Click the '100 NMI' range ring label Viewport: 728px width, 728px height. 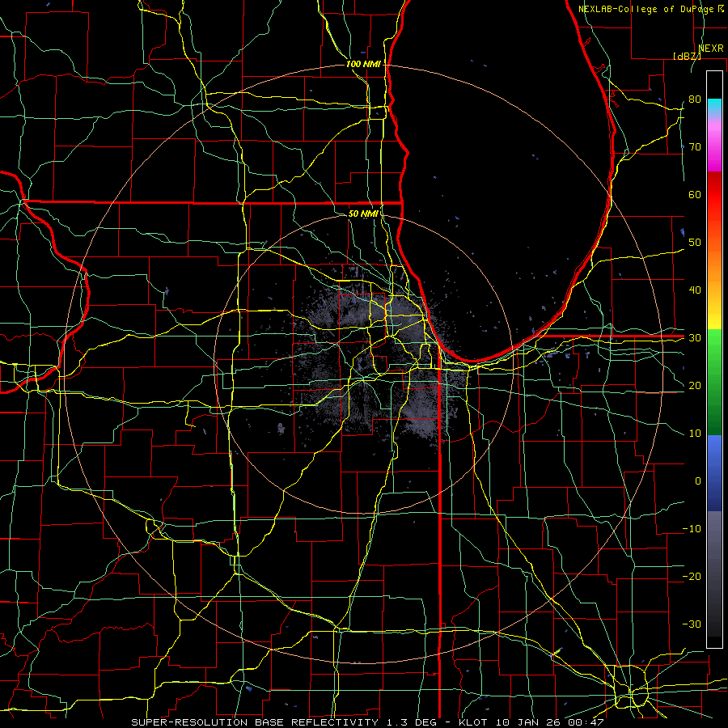[x=363, y=64]
